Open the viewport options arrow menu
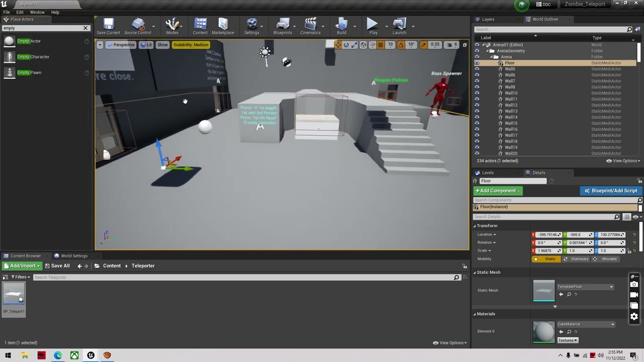644x362 pixels. click(x=100, y=45)
